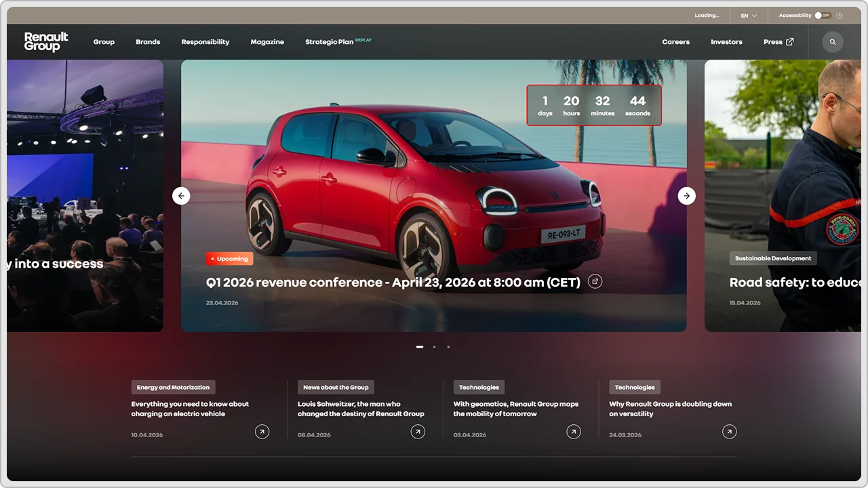Click the Sustainable Development tag
The image size is (868, 488).
(773, 258)
